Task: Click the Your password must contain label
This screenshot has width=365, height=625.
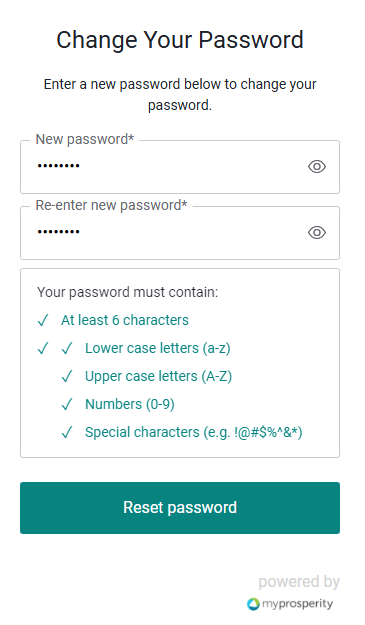Action: click(x=128, y=292)
